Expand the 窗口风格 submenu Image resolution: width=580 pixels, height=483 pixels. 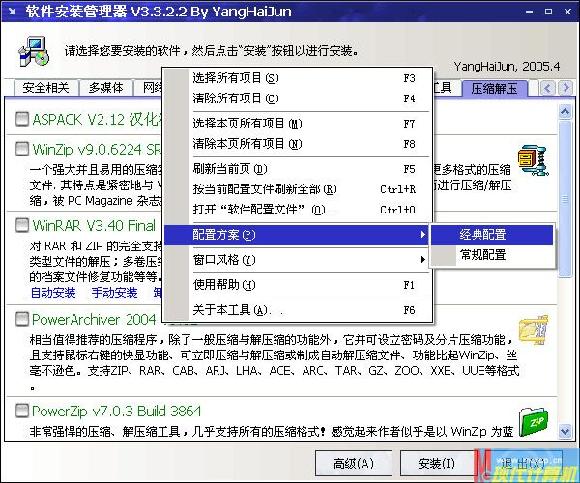(296, 260)
